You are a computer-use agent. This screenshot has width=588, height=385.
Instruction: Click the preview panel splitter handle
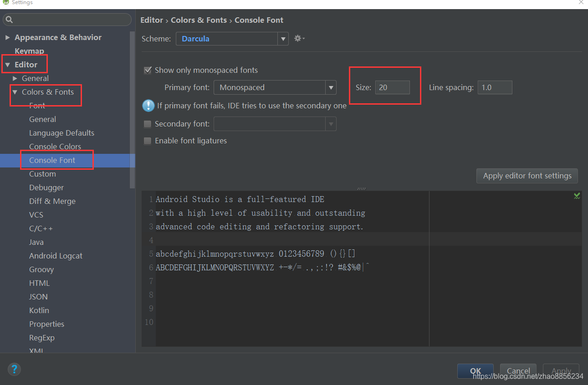pos(362,188)
